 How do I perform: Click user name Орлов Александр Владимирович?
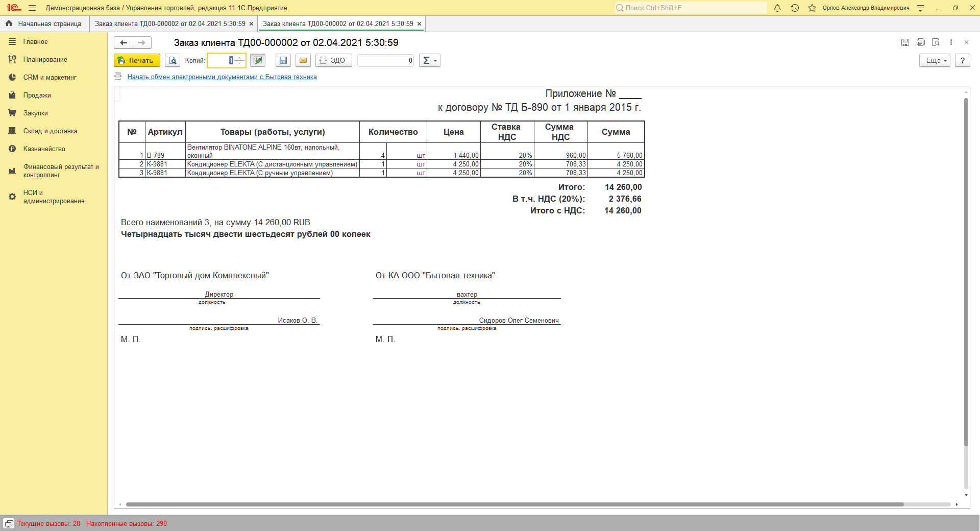pos(866,8)
